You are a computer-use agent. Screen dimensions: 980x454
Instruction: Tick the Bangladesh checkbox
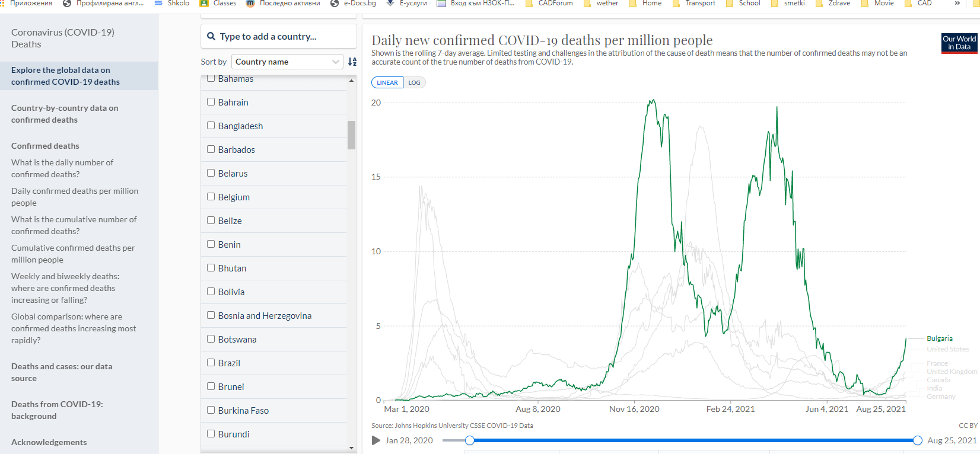pyautogui.click(x=211, y=126)
